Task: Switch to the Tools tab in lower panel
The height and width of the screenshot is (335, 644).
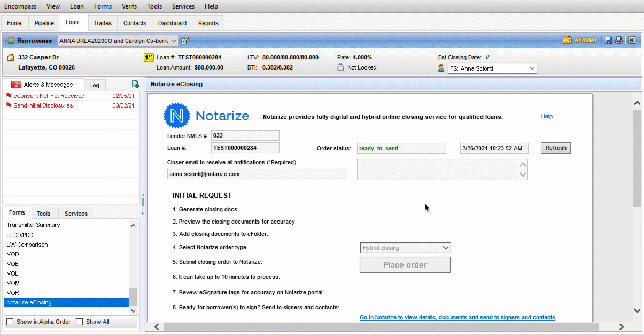Action: click(44, 214)
